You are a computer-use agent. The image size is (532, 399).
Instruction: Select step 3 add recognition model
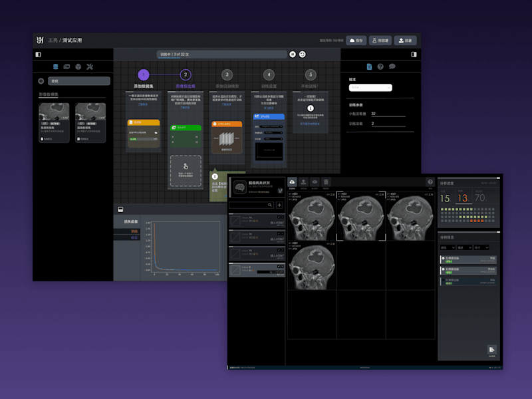(x=227, y=74)
